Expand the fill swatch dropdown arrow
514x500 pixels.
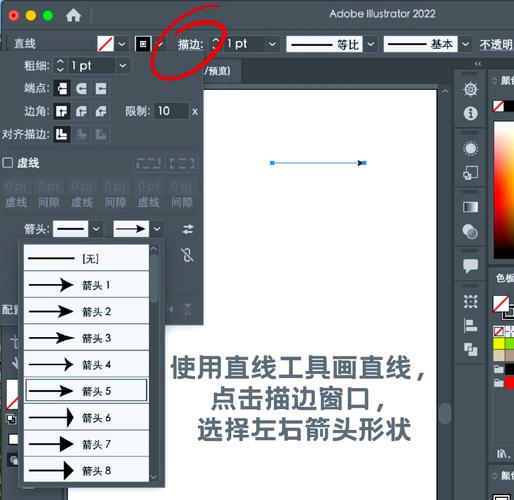click(x=122, y=44)
